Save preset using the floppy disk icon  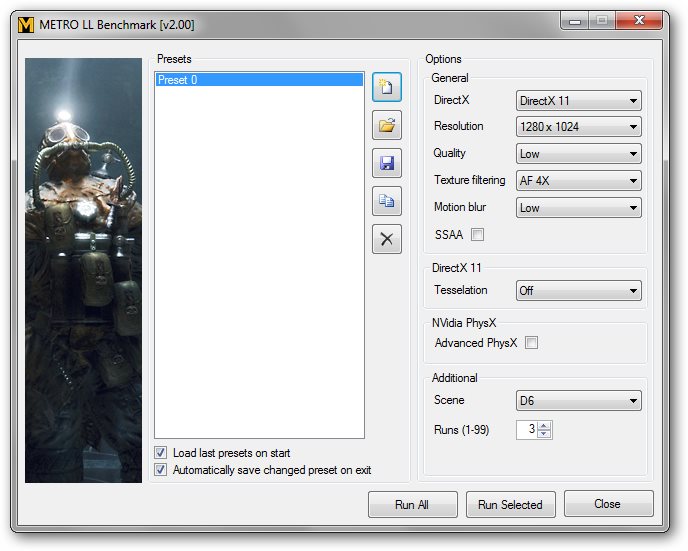coord(387,163)
